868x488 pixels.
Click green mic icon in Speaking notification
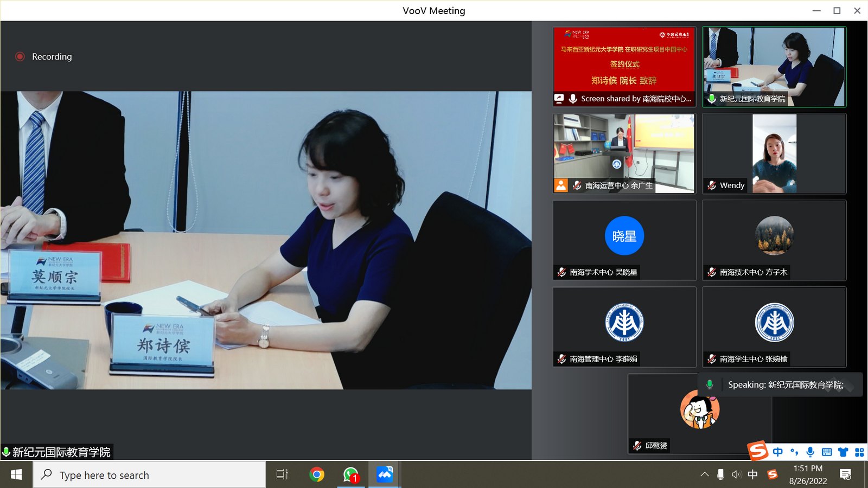tap(710, 384)
